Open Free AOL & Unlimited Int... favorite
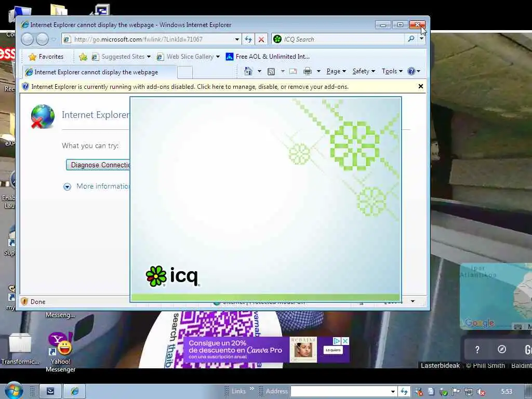The height and width of the screenshot is (399, 532). pos(268,57)
